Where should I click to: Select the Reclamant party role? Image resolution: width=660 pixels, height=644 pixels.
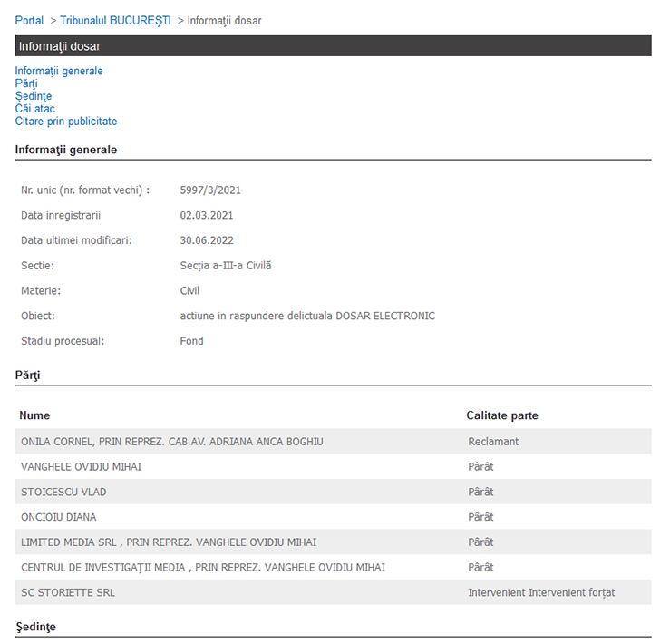coord(493,442)
